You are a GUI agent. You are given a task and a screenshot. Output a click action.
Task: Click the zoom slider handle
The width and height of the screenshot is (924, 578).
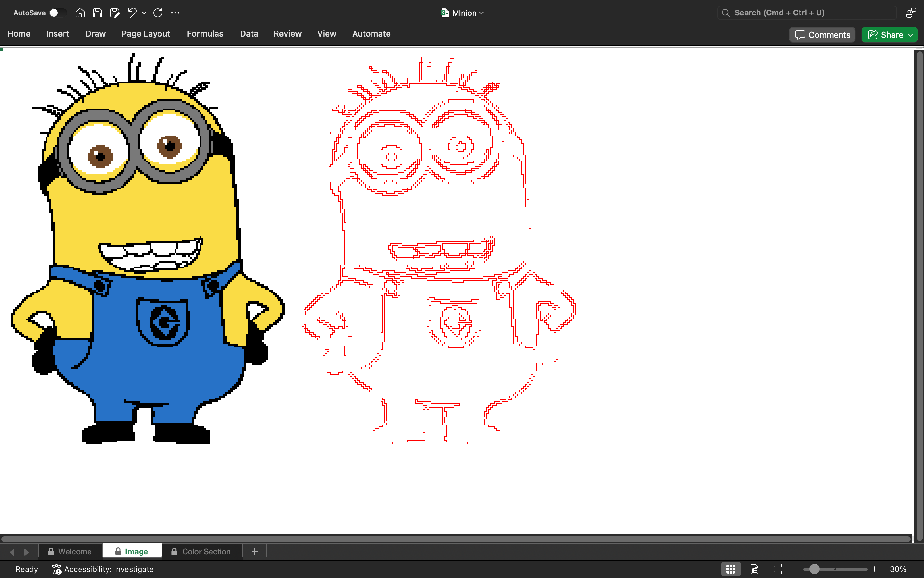pos(814,569)
